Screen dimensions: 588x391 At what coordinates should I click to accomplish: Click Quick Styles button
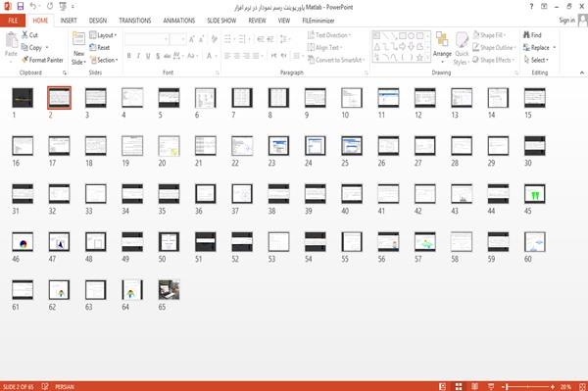pos(462,49)
